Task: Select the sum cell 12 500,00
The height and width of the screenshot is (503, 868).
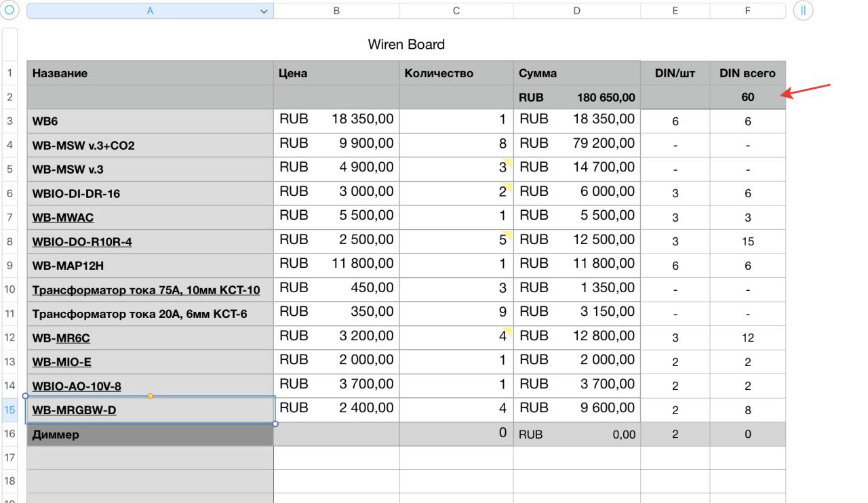Action: pyautogui.click(x=576, y=241)
